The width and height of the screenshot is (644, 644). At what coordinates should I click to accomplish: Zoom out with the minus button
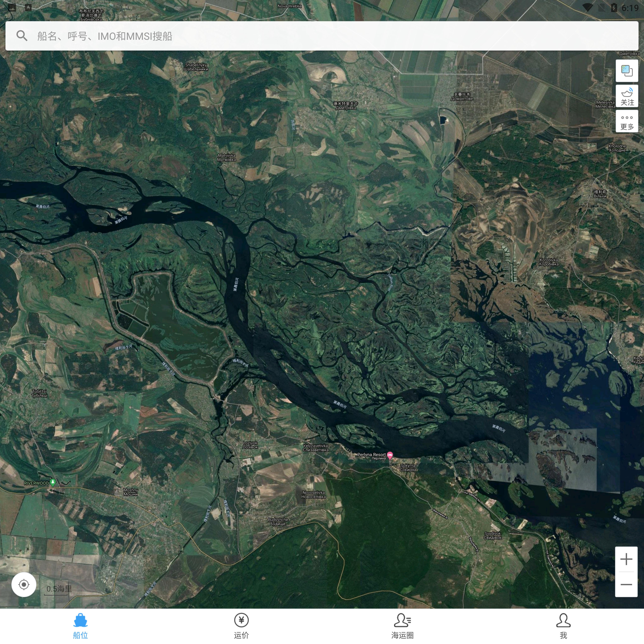click(x=626, y=584)
